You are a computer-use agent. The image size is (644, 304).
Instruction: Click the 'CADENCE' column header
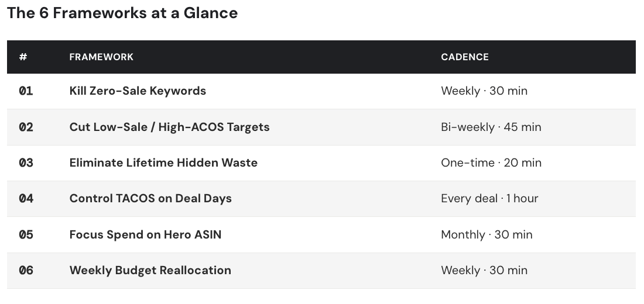click(465, 57)
